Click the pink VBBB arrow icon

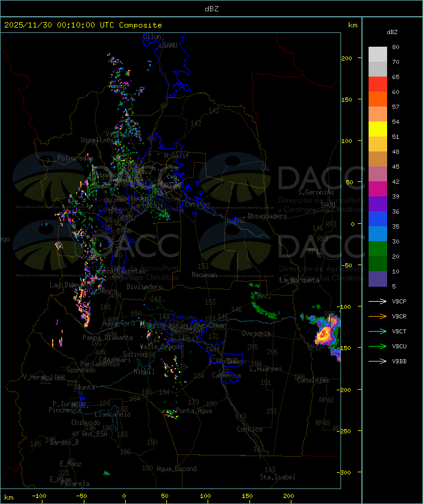pyautogui.click(x=378, y=361)
